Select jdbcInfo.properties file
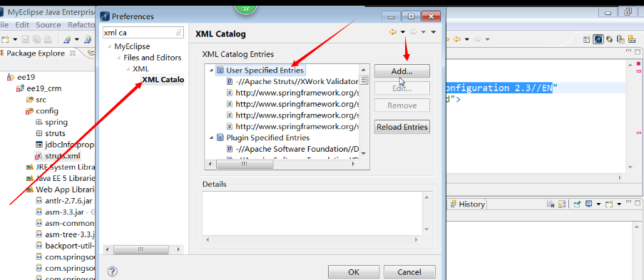The image size is (644, 280). (x=65, y=145)
